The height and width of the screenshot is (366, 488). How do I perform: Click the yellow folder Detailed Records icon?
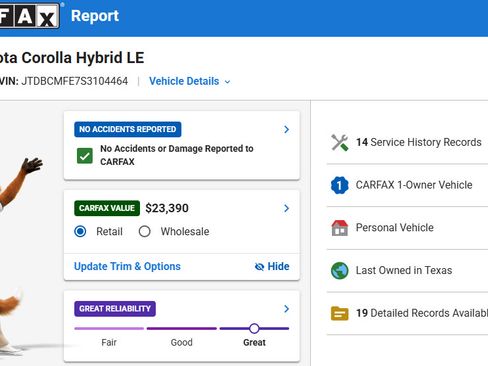tap(340, 313)
